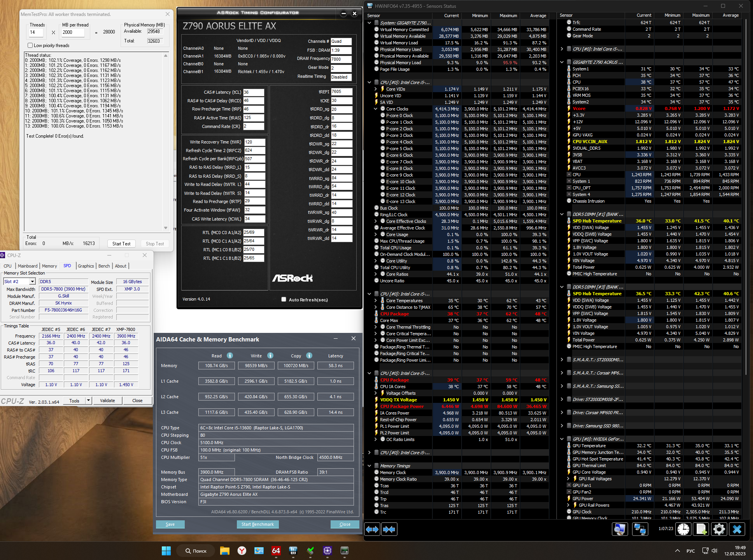Click HWiNFO reset clock icon
This screenshot has height=560, width=753.
[x=683, y=529]
